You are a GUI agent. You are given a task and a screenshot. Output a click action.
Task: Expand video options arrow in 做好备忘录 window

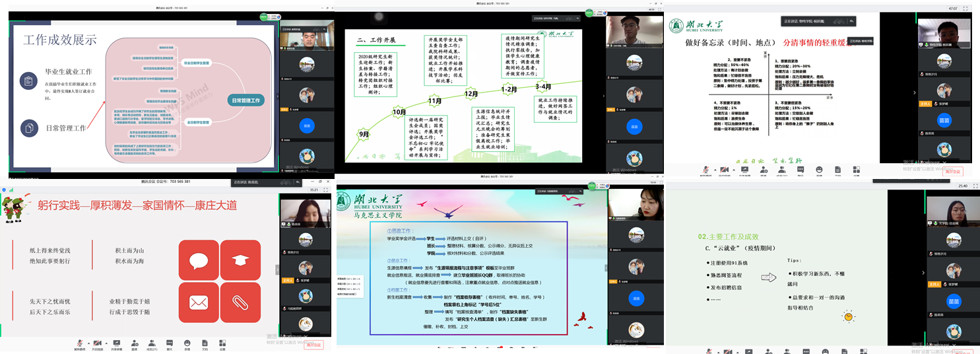[x=735, y=169]
